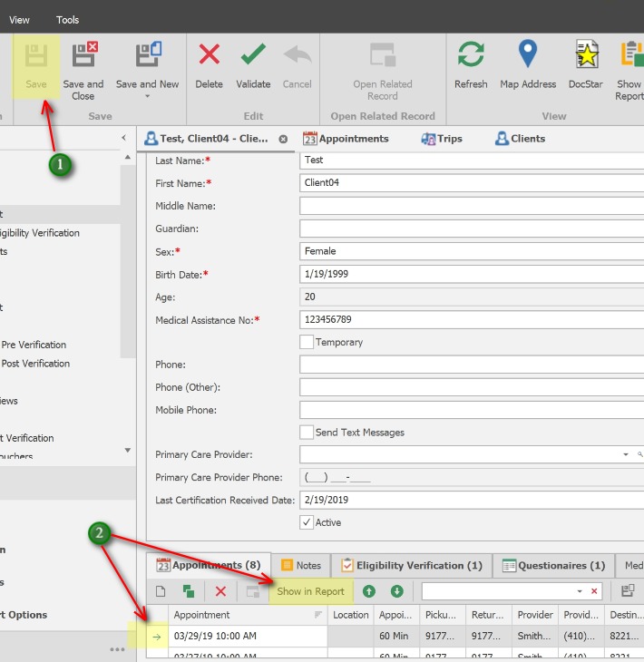Image resolution: width=644 pixels, height=662 pixels.
Task: Click the Location column header
Action: point(350,615)
